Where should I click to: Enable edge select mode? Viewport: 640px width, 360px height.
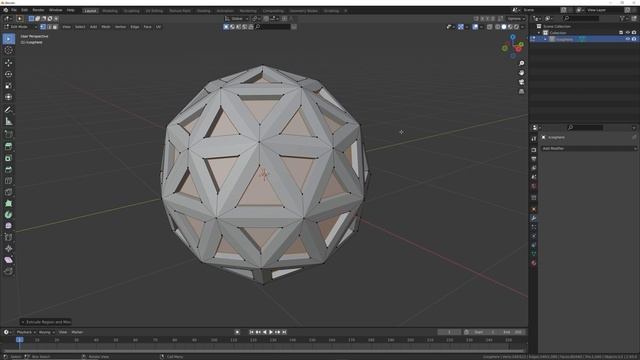[x=49, y=27]
